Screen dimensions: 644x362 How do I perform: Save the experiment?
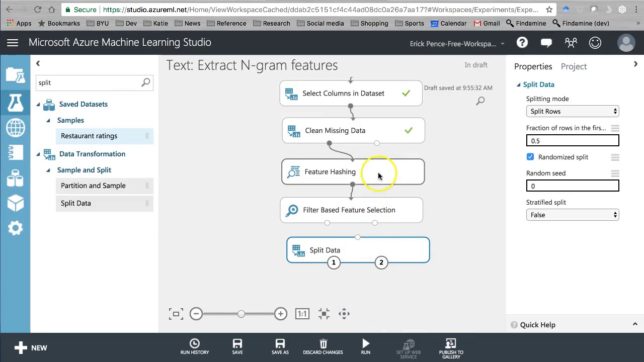pyautogui.click(x=237, y=347)
